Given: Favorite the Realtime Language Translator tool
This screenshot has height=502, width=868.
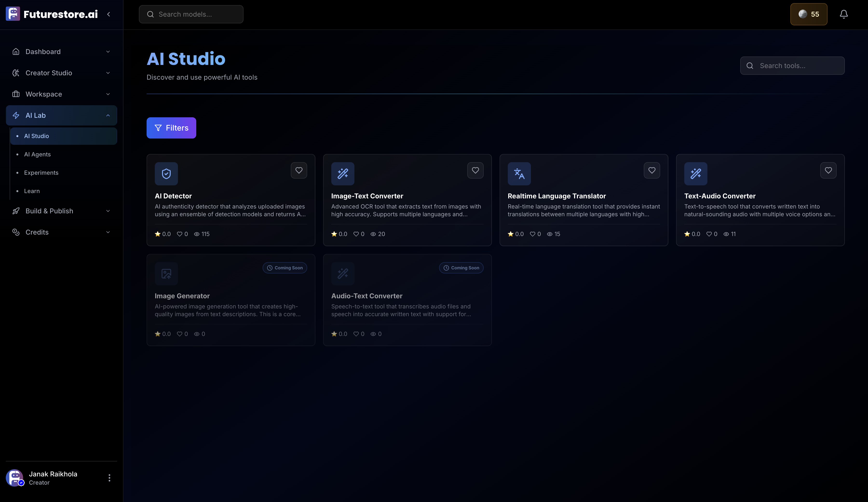Looking at the screenshot, I should point(652,170).
